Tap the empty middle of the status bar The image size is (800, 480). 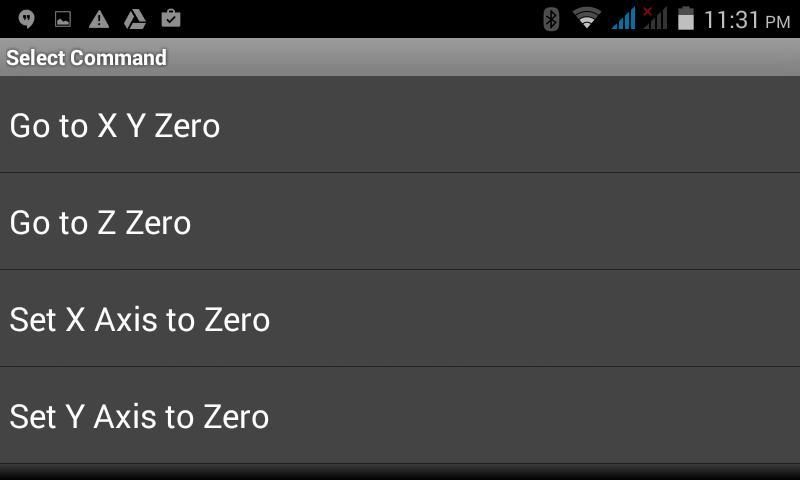(x=362, y=19)
